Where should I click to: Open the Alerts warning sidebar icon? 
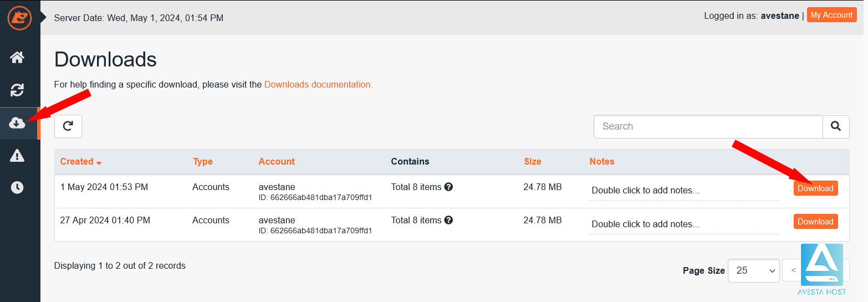point(17,156)
